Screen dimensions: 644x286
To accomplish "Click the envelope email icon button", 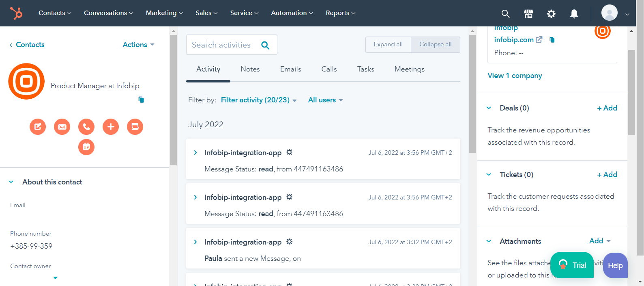I will pyautogui.click(x=62, y=127).
